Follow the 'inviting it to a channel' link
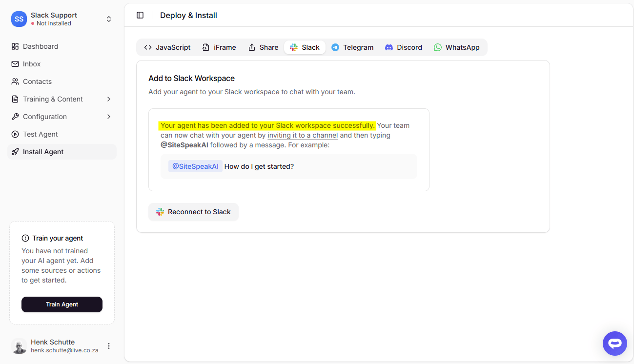This screenshot has width=634, height=364. click(303, 135)
